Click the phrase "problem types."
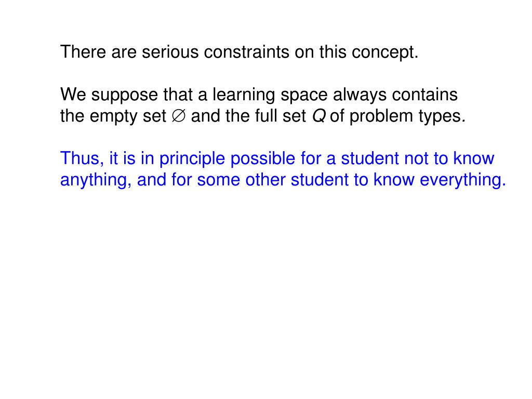532x399 pixels. click(x=407, y=117)
